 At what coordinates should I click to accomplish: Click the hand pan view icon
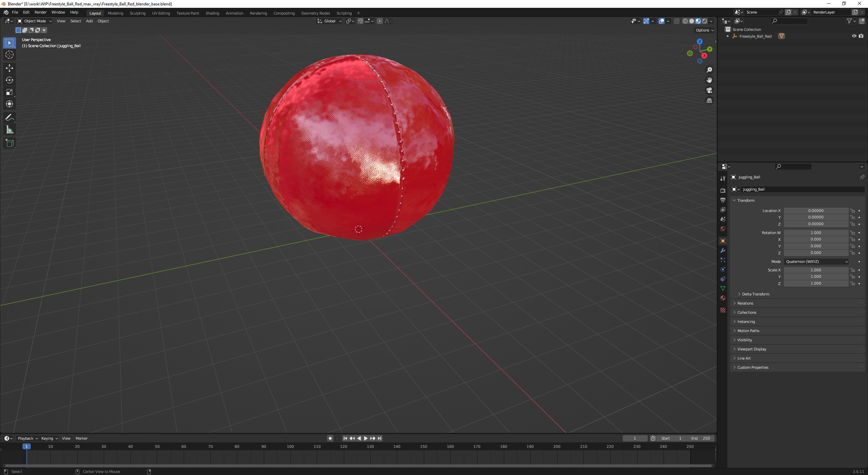(x=709, y=80)
